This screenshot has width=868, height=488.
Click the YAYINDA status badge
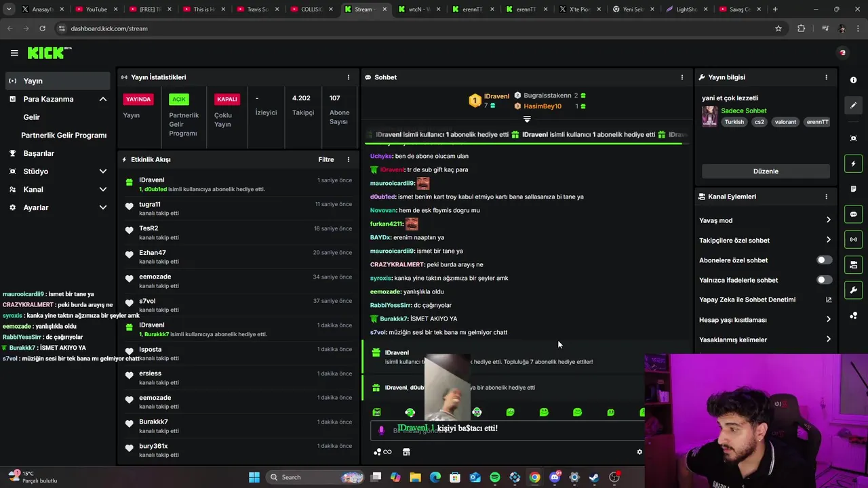pyautogui.click(x=138, y=99)
